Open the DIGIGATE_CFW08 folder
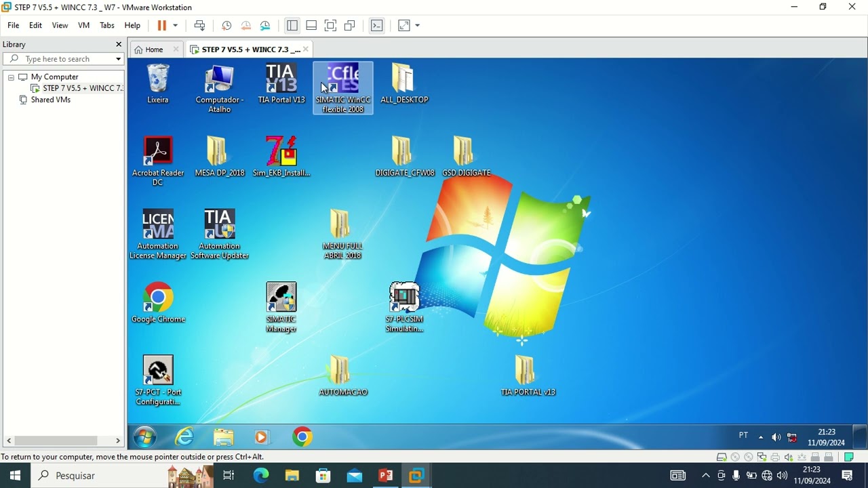Image resolution: width=868 pixels, height=488 pixels. (x=405, y=157)
